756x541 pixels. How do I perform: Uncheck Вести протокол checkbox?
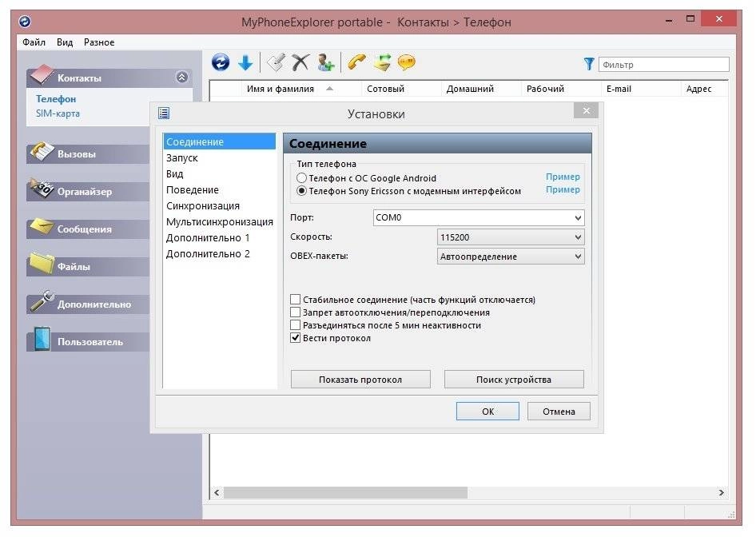[x=296, y=338]
